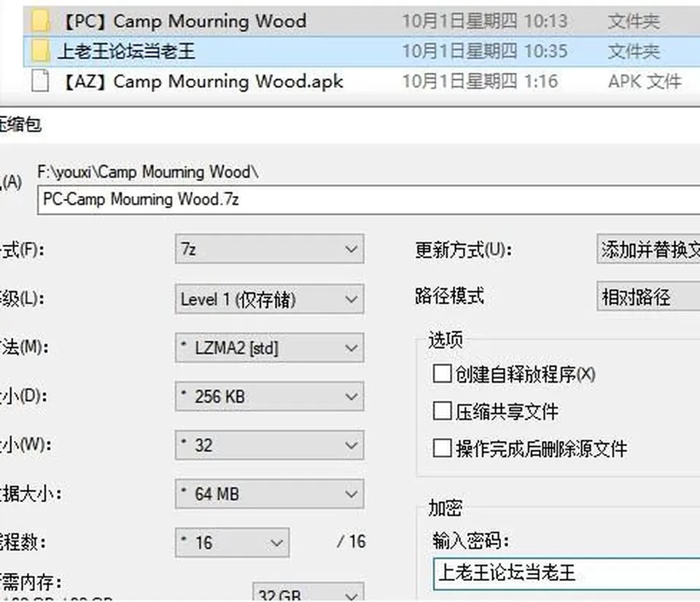Expand the 256 KB dictionary size dropdown
Screen dimensions: 700x602
[x=269, y=396]
